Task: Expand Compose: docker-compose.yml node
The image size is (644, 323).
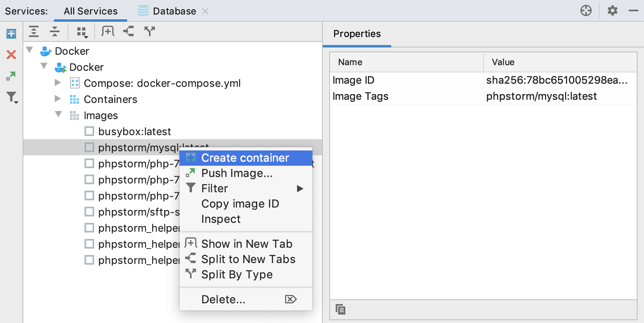Action: [x=58, y=83]
